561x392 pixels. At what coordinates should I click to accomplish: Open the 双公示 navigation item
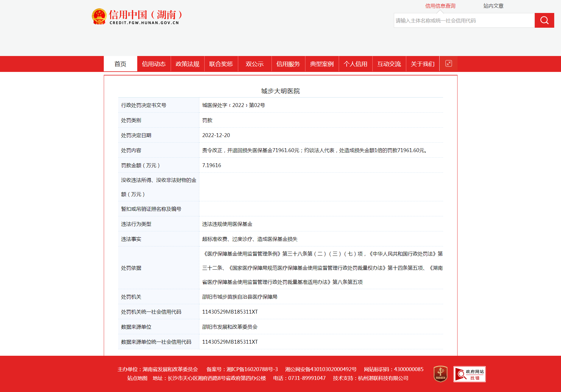(x=255, y=64)
